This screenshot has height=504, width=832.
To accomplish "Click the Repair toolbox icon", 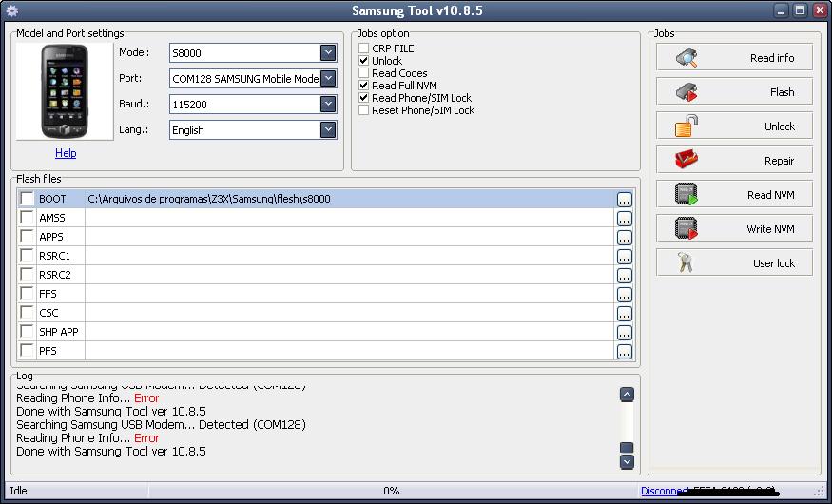I will click(x=687, y=159).
